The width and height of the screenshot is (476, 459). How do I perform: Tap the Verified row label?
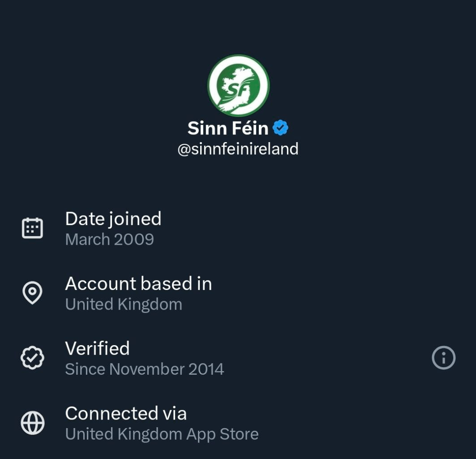97,348
